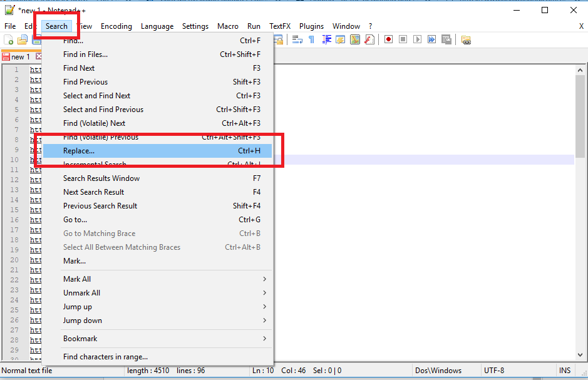Click line number 22 in the margin
The width and height of the screenshot is (588, 380).
click(14, 280)
